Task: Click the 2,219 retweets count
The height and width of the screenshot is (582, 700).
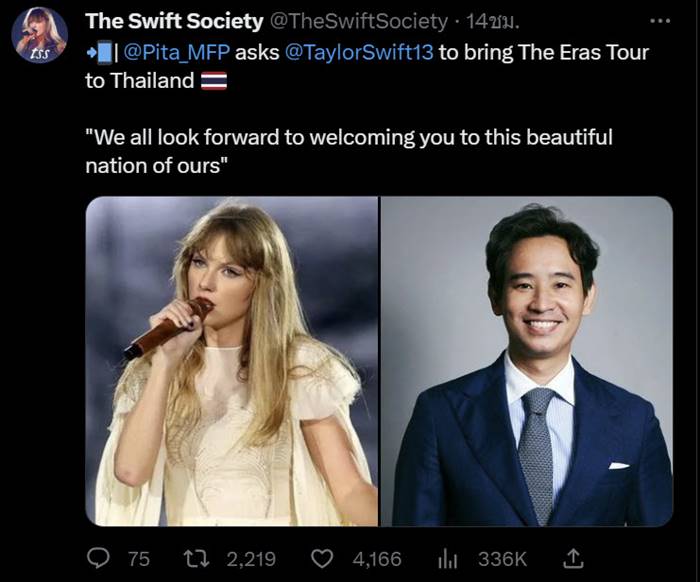Action: (250, 558)
